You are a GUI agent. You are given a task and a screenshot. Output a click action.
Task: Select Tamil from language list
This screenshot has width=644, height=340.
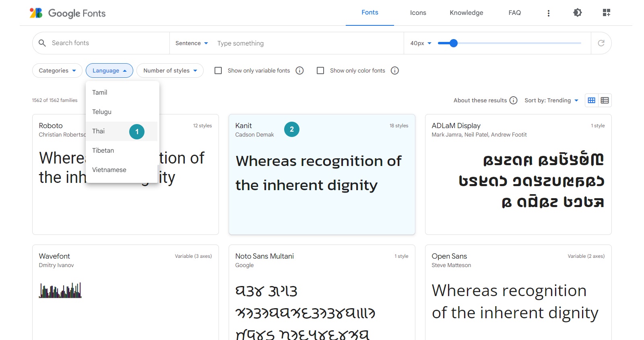point(122,92)
